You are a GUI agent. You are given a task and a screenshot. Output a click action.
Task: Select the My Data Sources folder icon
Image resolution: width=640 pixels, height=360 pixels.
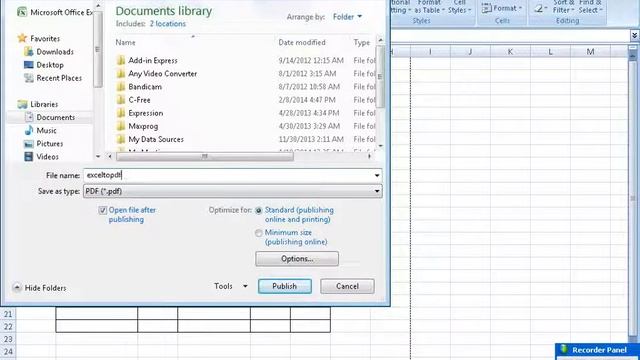(x=120, y=139)
